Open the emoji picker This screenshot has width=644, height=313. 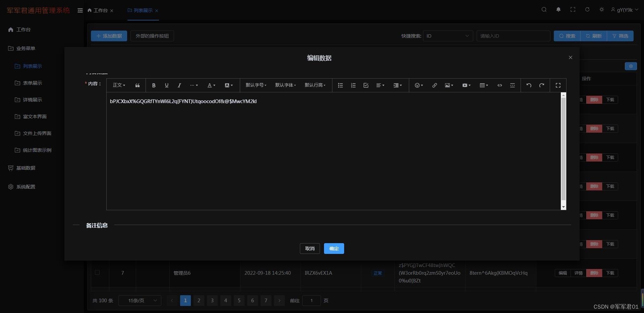419,85
